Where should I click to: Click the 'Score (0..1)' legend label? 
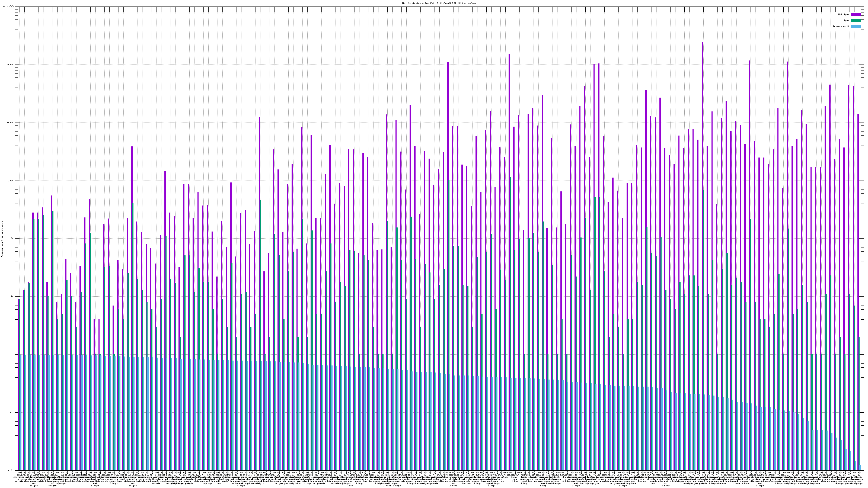coord(841,26)
